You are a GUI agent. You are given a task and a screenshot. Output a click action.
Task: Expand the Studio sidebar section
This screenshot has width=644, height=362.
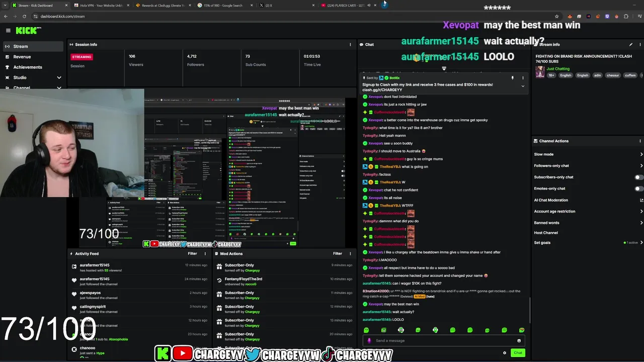click(59, 78)
